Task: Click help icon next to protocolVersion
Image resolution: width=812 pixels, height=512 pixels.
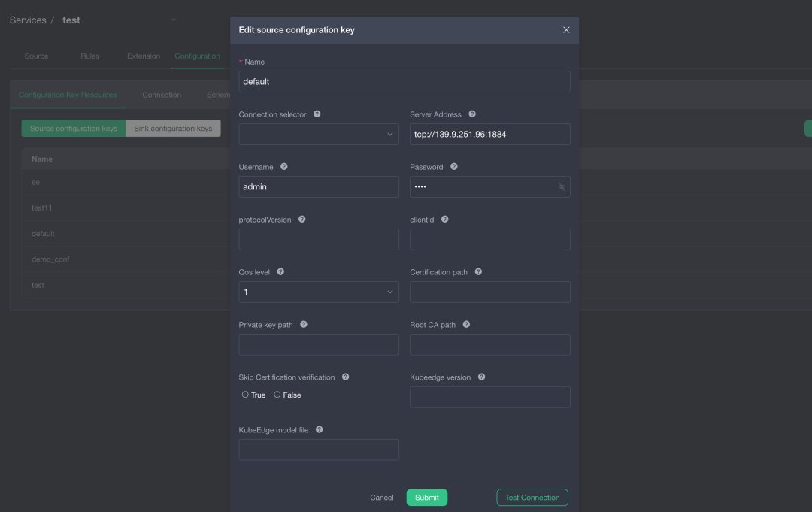Action: coord(302,220)
